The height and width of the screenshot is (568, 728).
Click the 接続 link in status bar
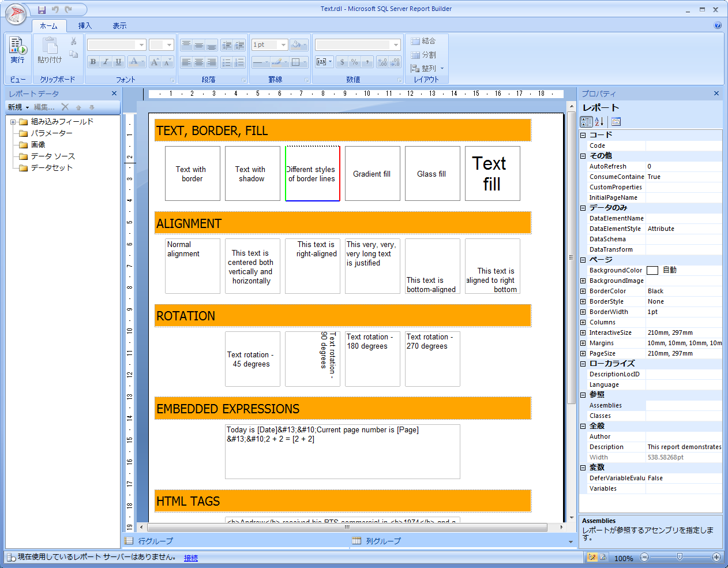[x=191, y=558]
